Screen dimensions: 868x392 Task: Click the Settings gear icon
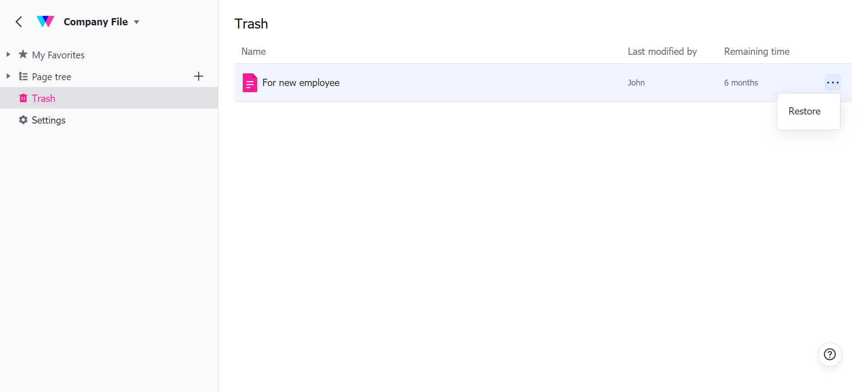[23, 120]
